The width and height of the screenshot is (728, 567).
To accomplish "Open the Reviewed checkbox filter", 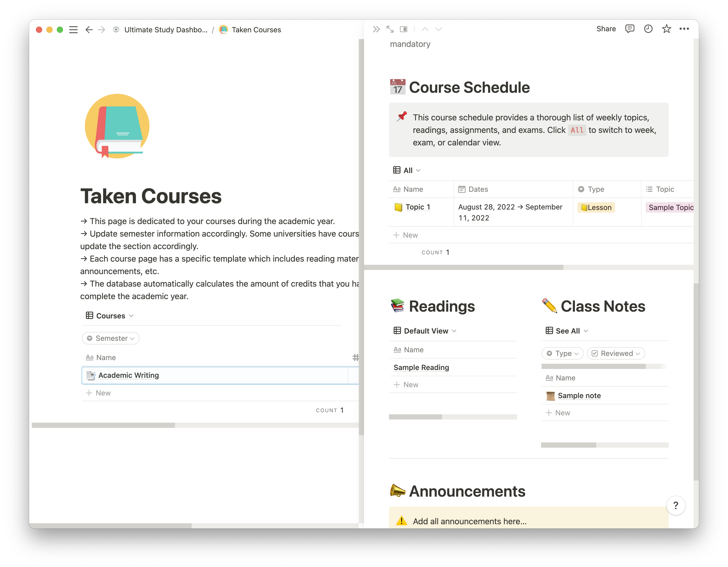I will coord(616,353).
